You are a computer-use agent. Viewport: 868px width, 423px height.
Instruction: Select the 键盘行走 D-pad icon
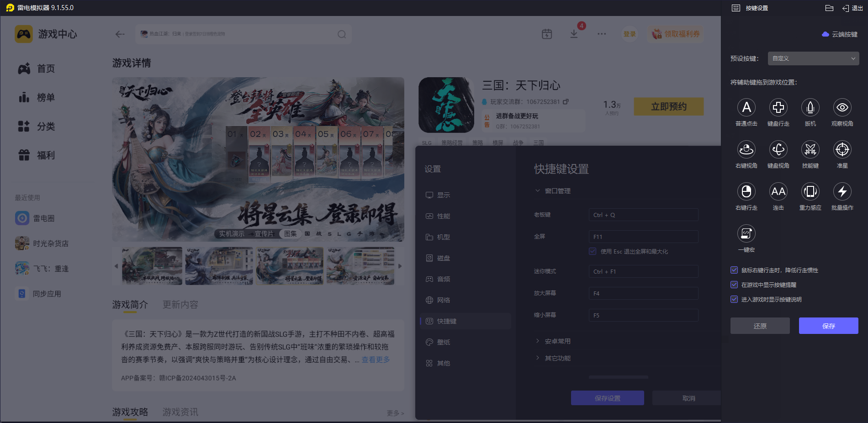click(x=778, y=108)
